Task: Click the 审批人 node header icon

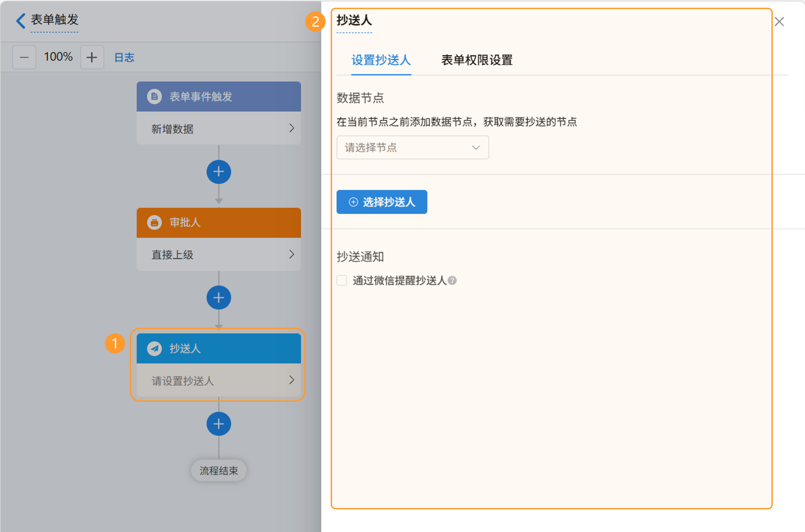Action: 154,222
